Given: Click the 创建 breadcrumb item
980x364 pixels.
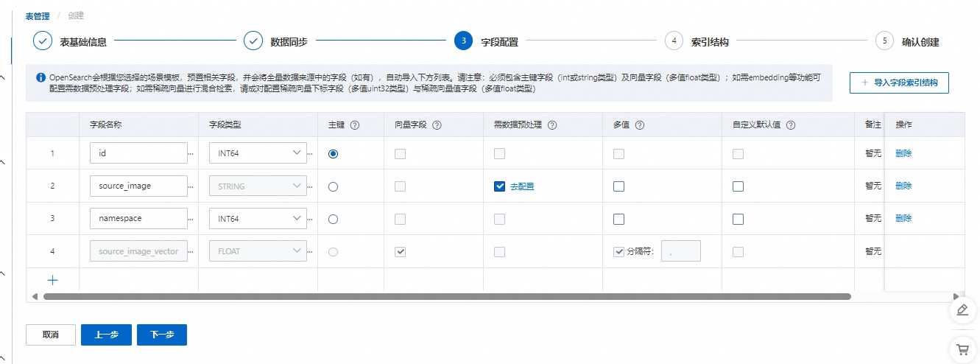Looking at the screenshot, I should [x=76, y=15].
